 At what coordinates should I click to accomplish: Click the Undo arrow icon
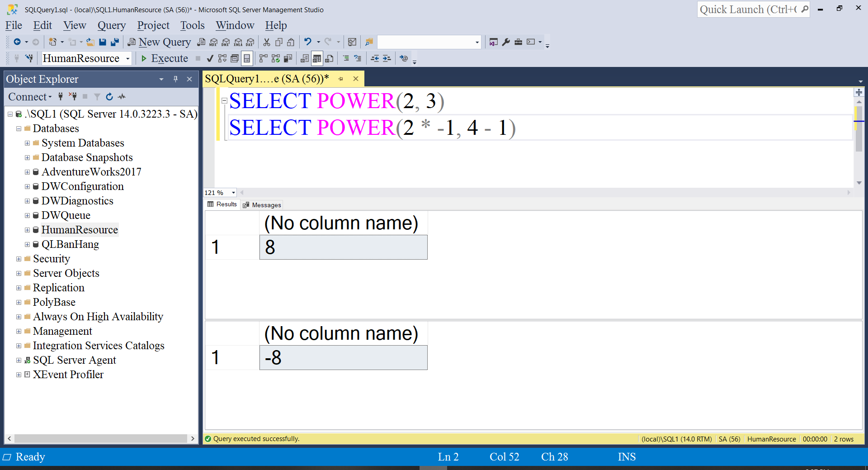point(308,42)
